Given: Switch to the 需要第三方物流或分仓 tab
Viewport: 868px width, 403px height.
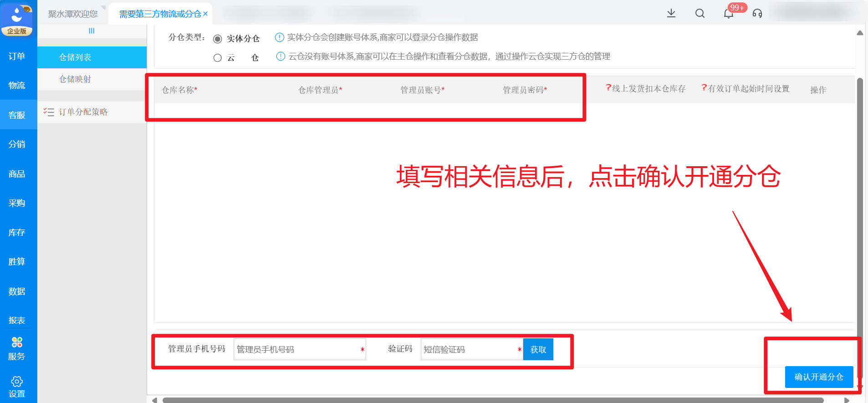Looking at the screenshot, I should click(x=160, y=14).
